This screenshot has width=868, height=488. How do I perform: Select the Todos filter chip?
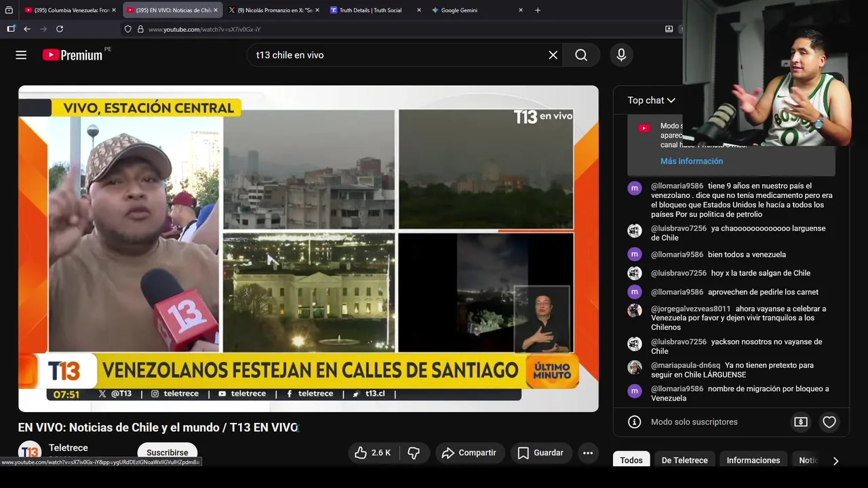(x=631, y=460)
